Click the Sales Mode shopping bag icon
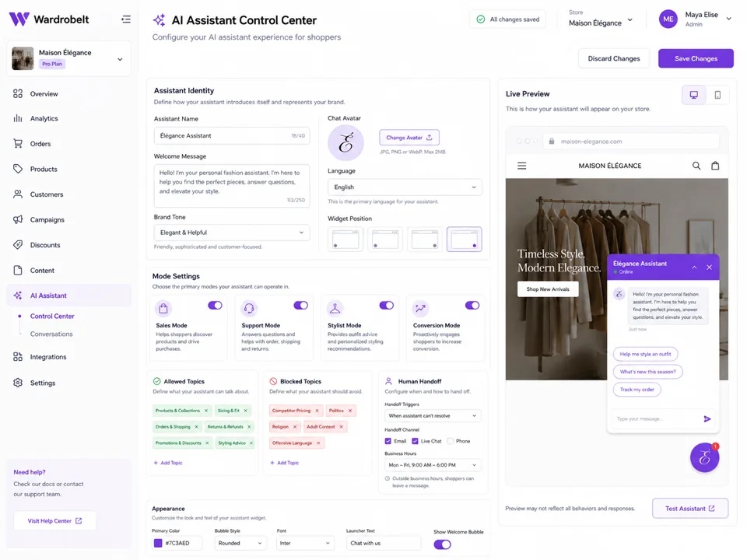Image resolution: width=747 pixels, height=560 pixels. coord(163,309)
